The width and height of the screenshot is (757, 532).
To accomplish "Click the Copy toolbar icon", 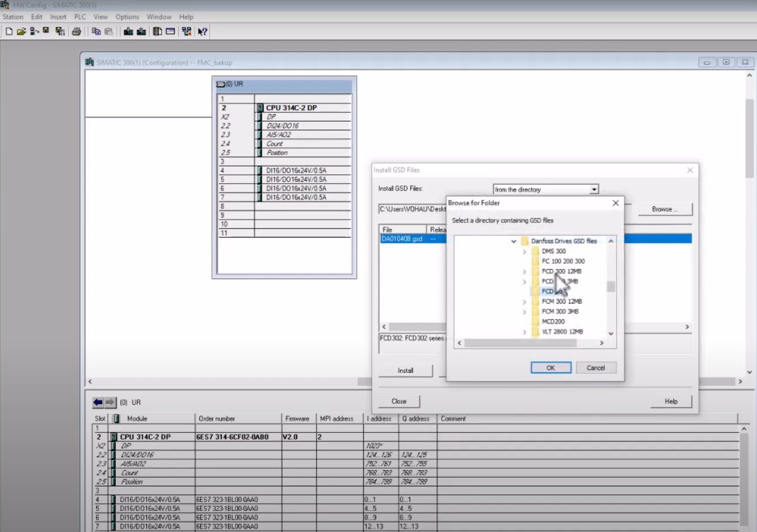I will coord(96,32).
